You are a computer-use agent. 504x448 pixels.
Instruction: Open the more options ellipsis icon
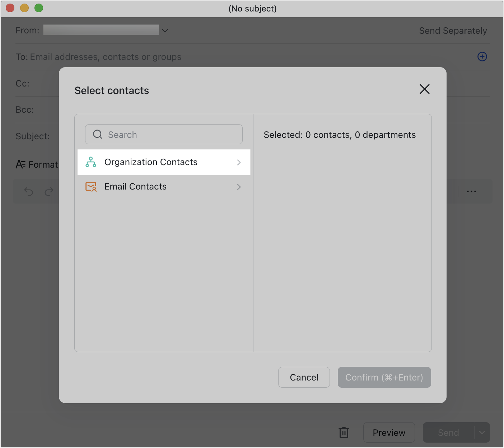(471, 191)
